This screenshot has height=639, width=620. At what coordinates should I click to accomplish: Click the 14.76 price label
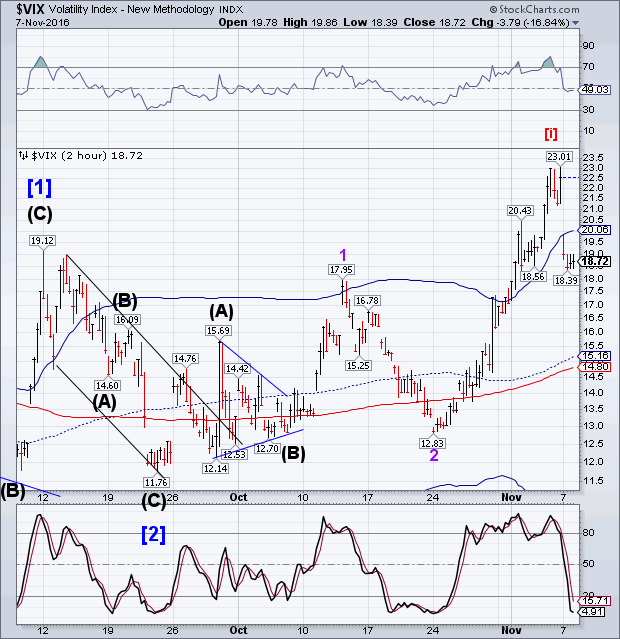point(185,358)
